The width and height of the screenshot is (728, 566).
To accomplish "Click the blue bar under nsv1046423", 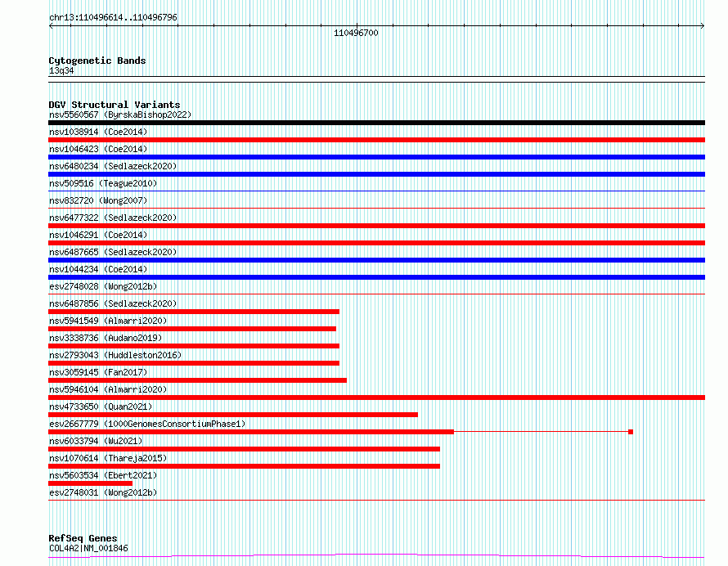I will [376, 157].
